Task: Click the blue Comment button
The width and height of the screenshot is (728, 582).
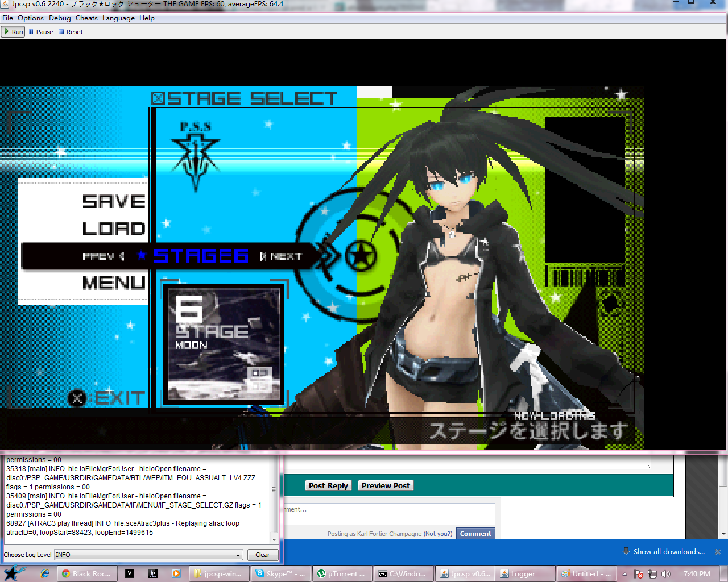Action: [475, 534]
